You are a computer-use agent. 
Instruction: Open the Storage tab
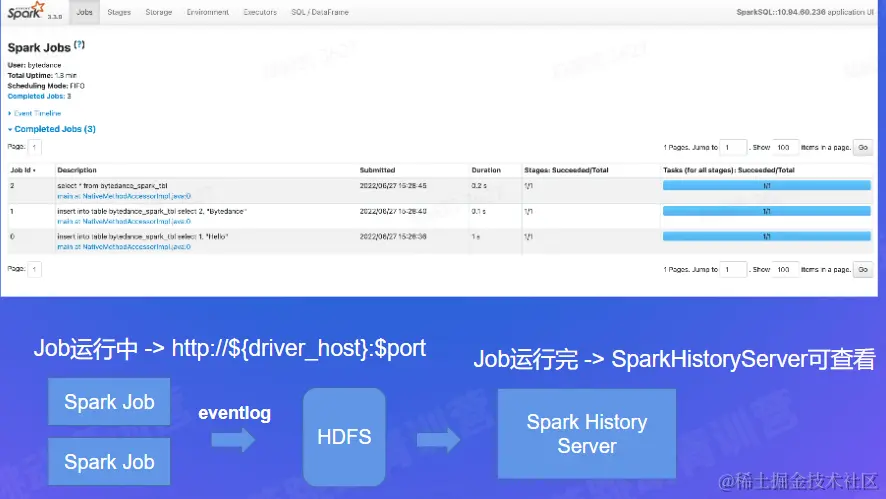[x=158, y=12]
